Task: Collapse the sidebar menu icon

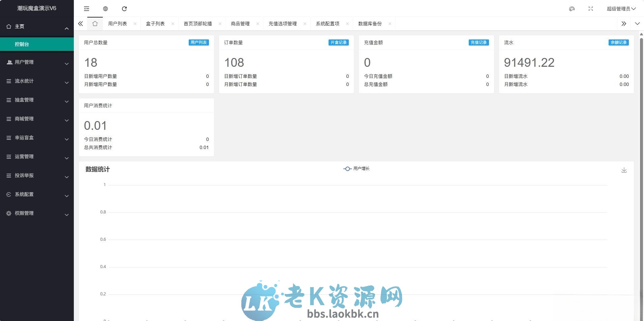Action: (86, 8)
